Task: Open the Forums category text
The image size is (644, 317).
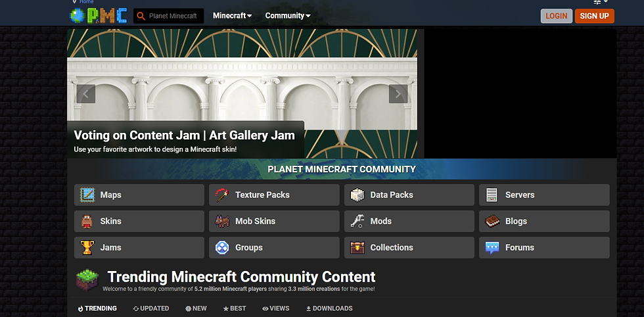Action: click(520, 247)
